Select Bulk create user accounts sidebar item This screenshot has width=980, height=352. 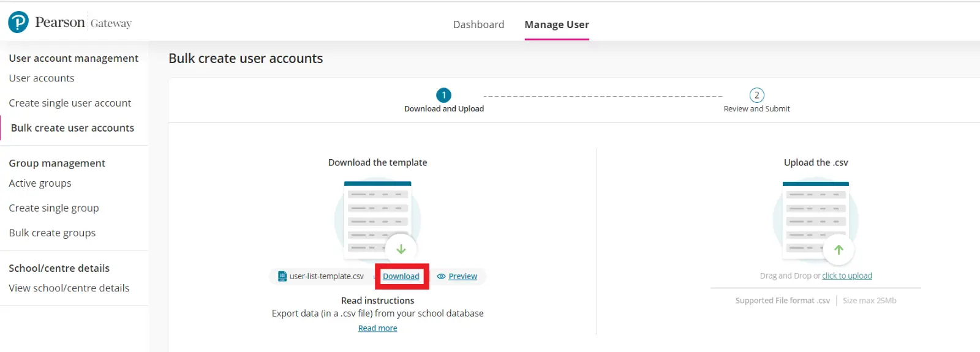72,128
